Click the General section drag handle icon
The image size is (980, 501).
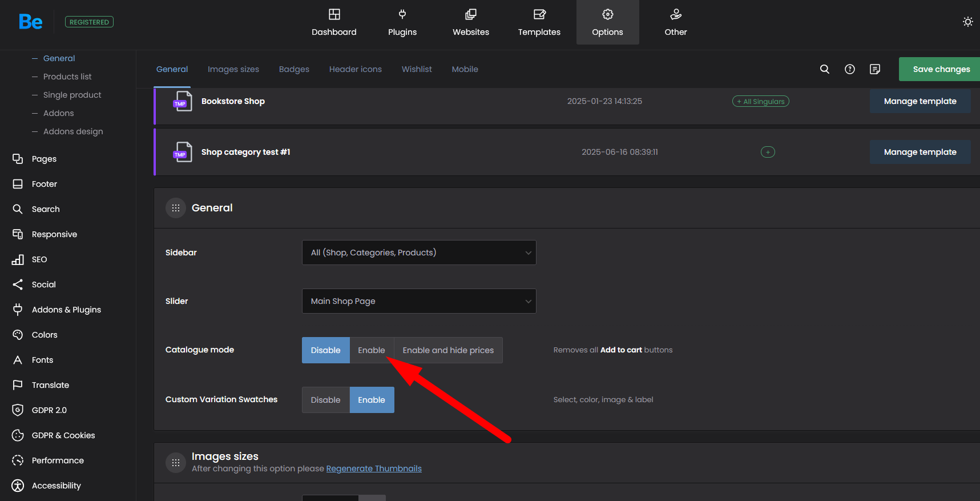176,208
